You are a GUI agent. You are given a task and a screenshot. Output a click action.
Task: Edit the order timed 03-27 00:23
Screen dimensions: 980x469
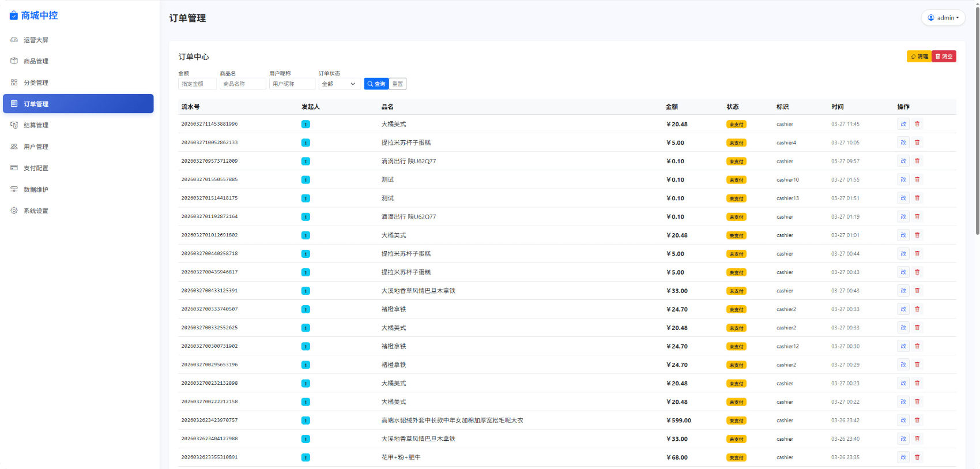(903, 383)
